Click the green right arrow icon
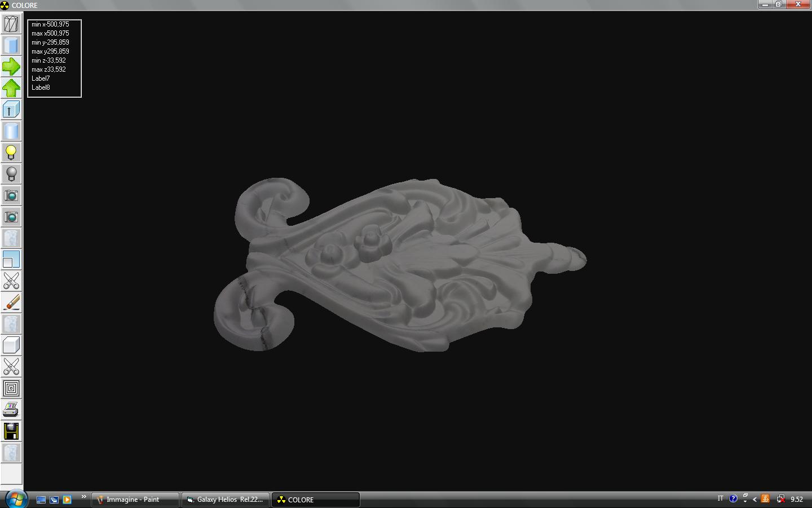 11,67
